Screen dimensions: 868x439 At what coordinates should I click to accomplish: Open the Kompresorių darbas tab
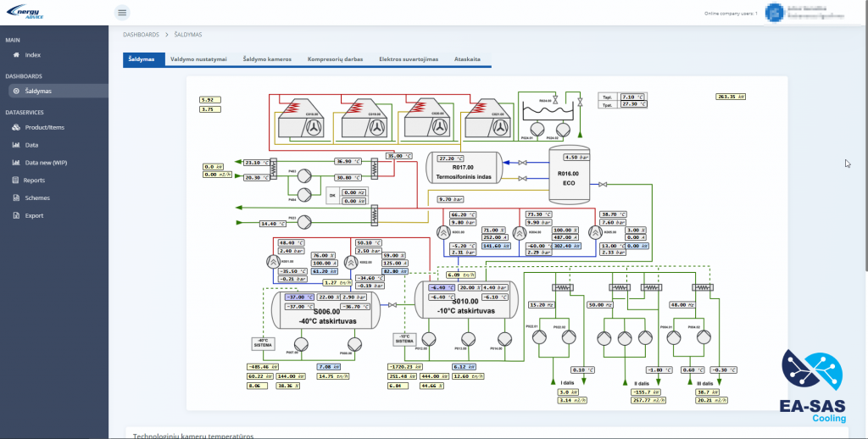[x=336, y=59]
